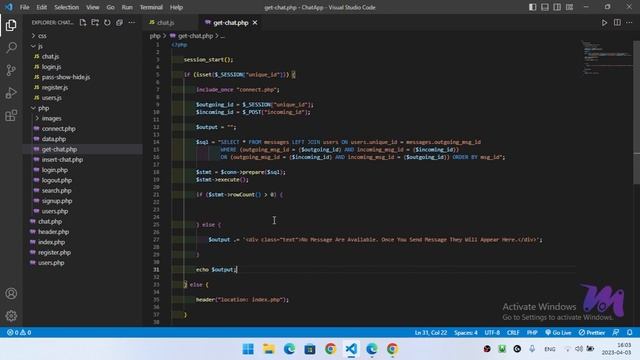
Task: Open Explorer more actions ellipsis
Action: point(131,23)
